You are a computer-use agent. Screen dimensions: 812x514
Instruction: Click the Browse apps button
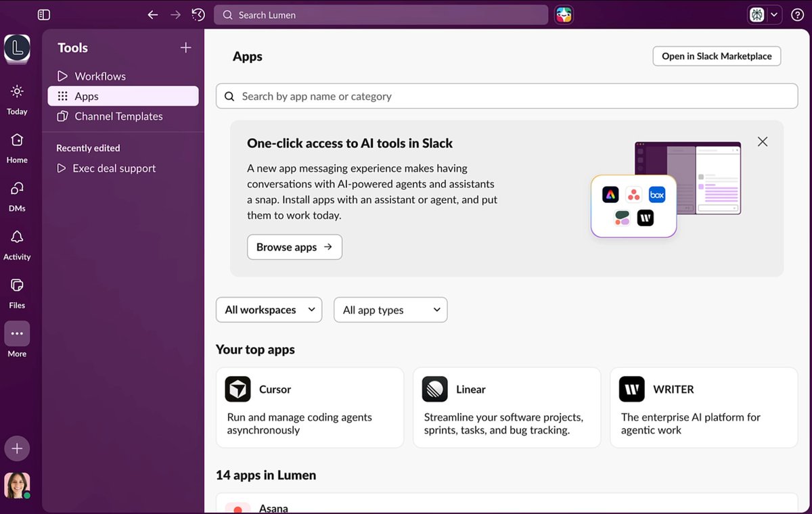[x=294, y=247]
